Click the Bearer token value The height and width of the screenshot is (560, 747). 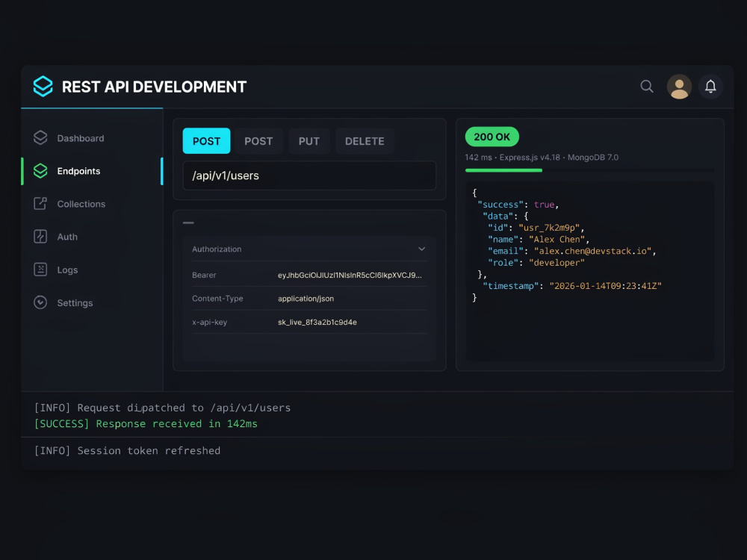tap(350, 276)
